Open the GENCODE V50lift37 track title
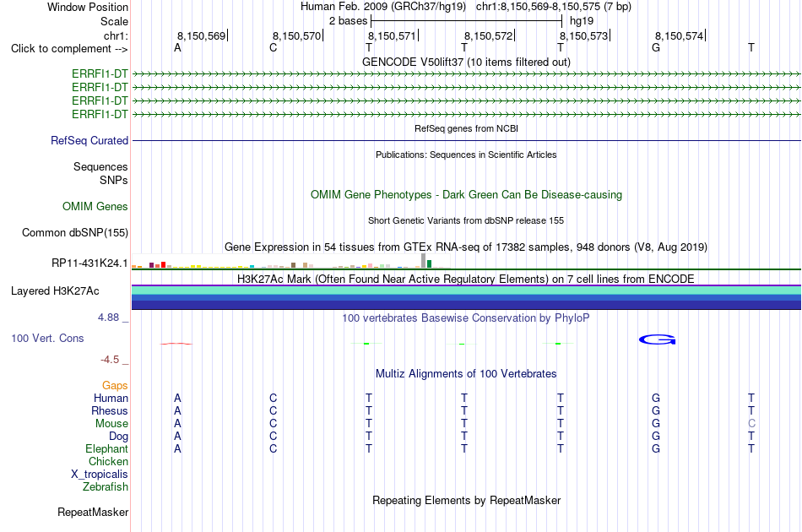 (466, 62)
